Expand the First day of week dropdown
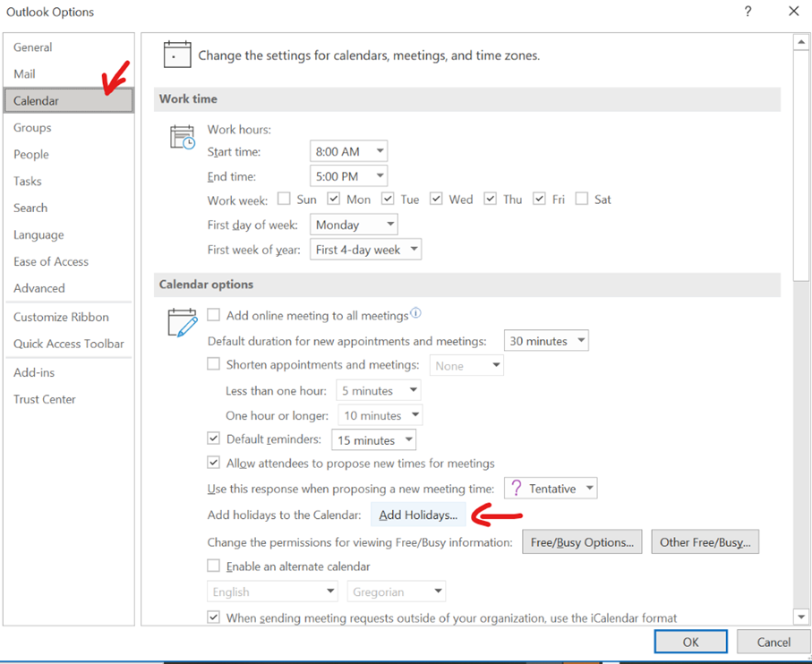The image size is (812, 664). pyautogui.click(x=354, y=226)
